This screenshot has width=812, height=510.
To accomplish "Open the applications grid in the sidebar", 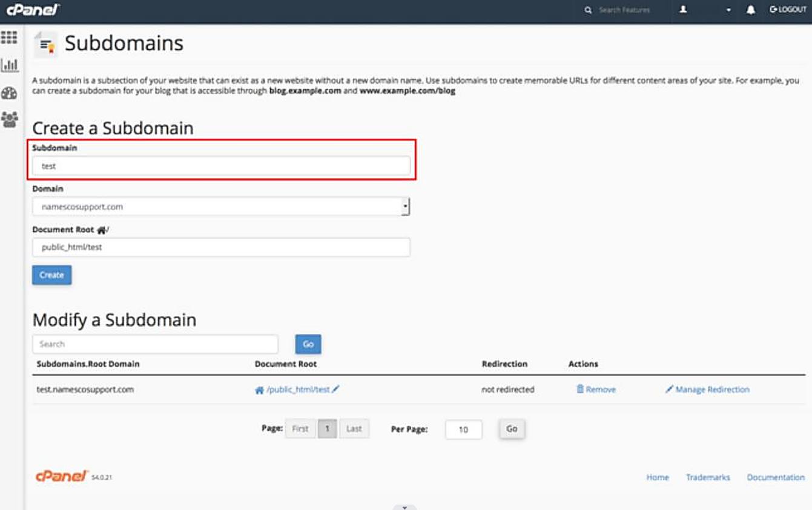I will click(x=10, y=38).
